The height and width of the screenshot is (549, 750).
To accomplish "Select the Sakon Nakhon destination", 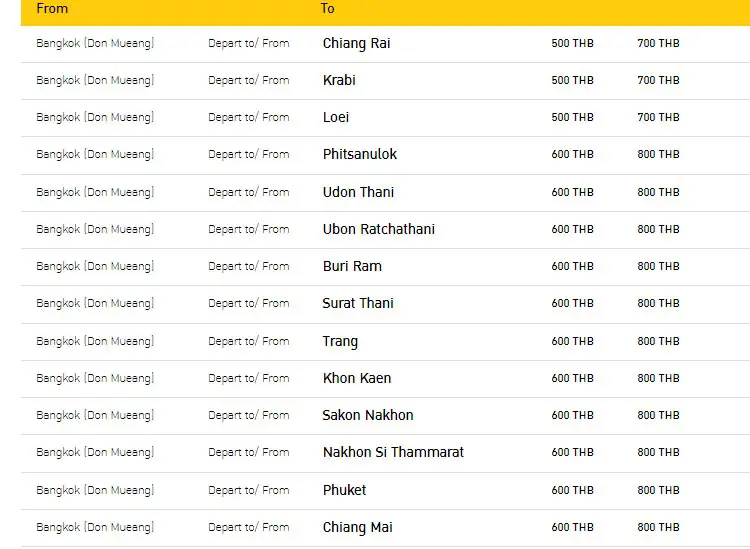I will (368, 415).
